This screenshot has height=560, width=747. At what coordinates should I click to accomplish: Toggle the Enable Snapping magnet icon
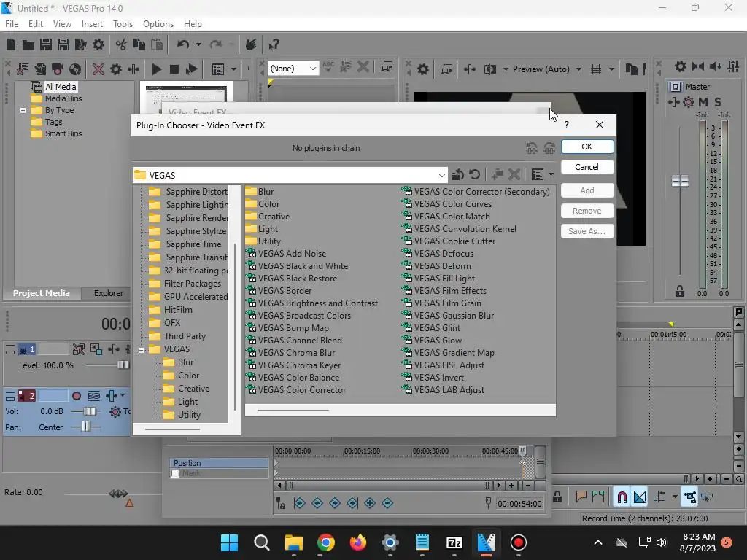tap(622, 497)
